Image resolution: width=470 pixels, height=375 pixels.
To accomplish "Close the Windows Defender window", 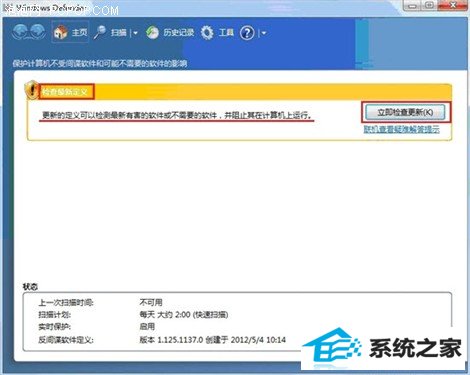I will [x=453, y=5].
